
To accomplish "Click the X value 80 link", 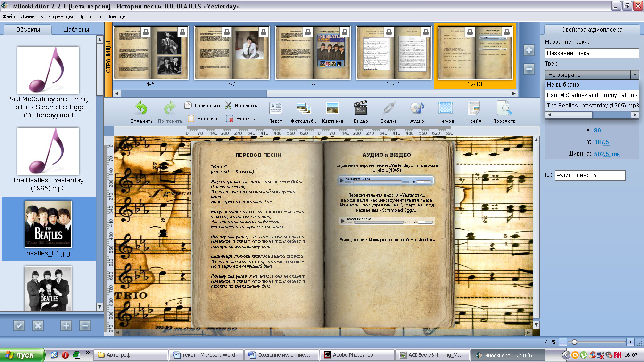I will click(598, 131).
